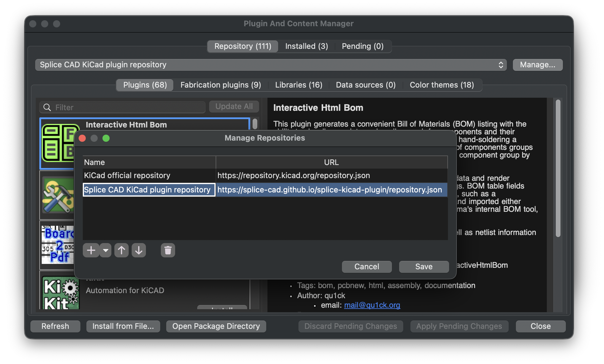This screenshot has width=604, height=364.
Task: Click Install from File... button
Action: 123,326
